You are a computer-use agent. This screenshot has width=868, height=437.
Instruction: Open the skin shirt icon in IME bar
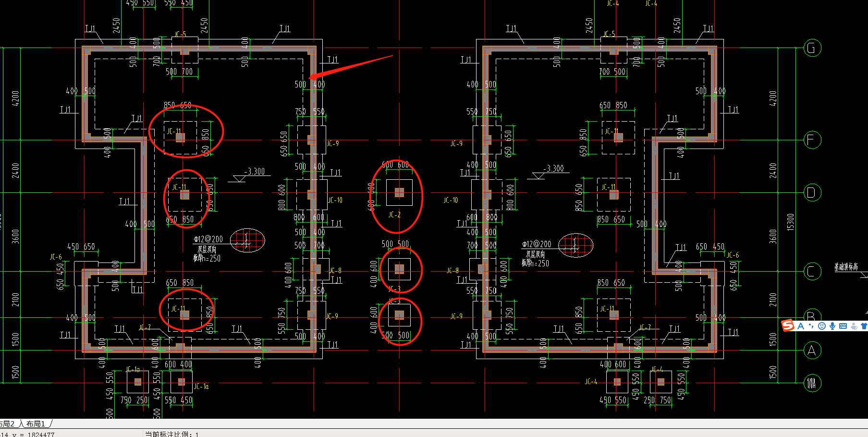tap(864, 326)
